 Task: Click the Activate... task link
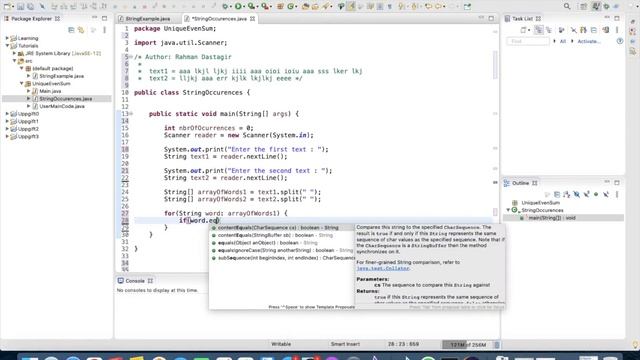tap(589, 41)
